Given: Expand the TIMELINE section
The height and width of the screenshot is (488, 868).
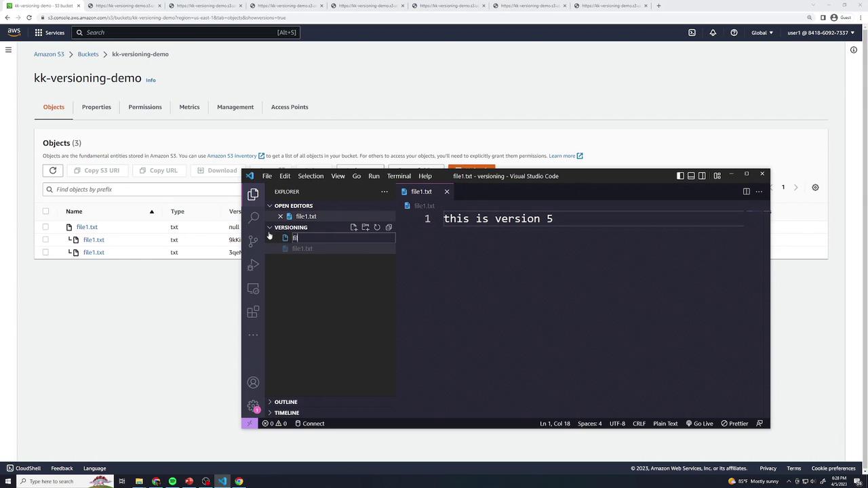Looking at the screenshot, I should [x=283, y=413].
